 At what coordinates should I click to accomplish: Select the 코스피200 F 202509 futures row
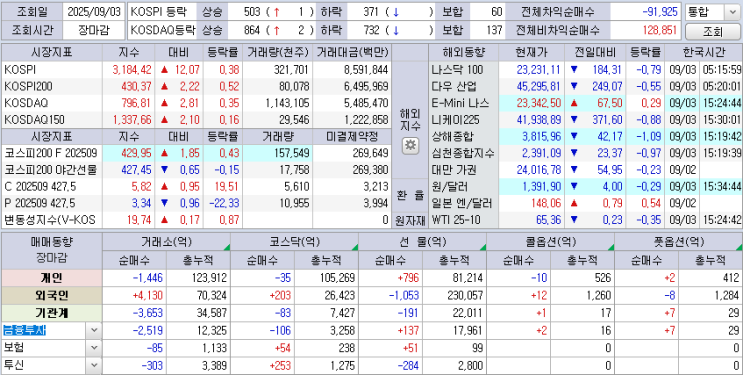[197, 153]
